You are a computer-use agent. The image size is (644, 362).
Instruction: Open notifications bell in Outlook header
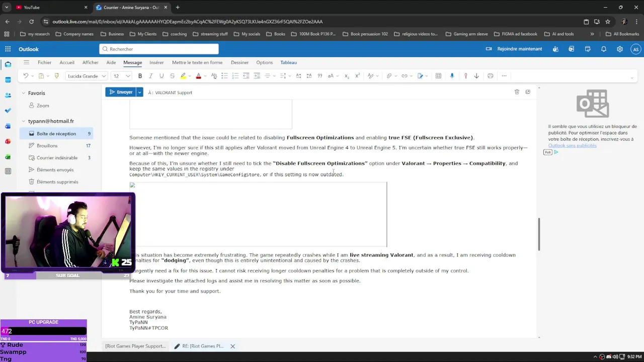[604, 49]
